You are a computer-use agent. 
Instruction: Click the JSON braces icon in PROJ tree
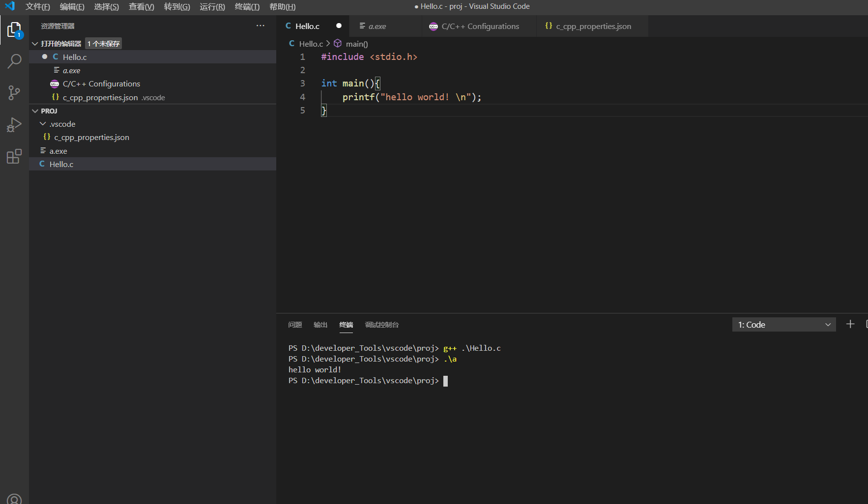click(x=47, y=137)
